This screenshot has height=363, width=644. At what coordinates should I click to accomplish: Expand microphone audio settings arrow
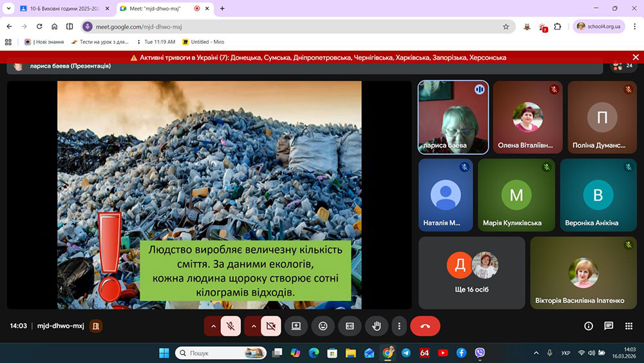tap(213, 326)
